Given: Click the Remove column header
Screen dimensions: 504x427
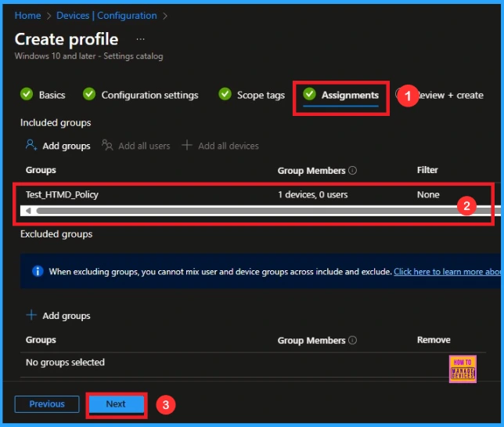Looking at the screenshot, I should click(434, 340).
